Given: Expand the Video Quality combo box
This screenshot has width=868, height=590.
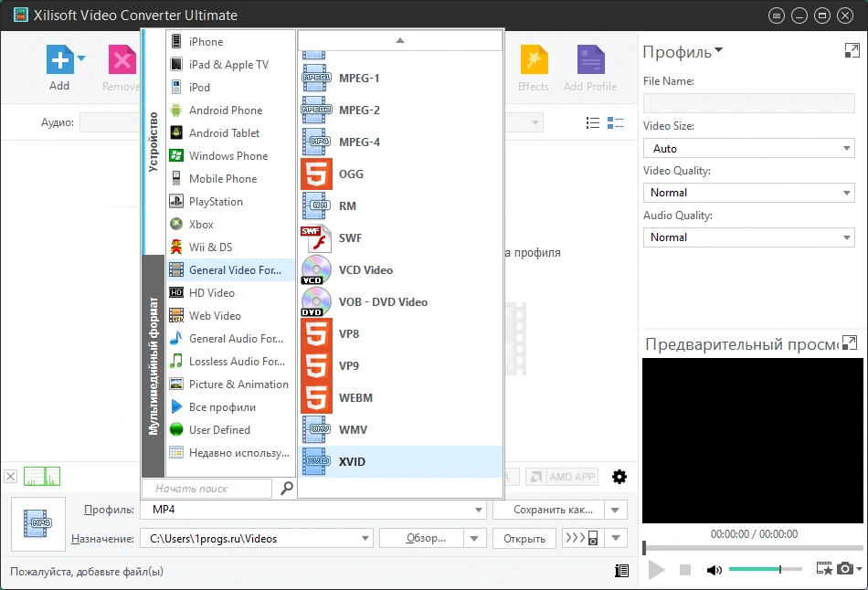Looking at the screenshot, I should point(749,193).
